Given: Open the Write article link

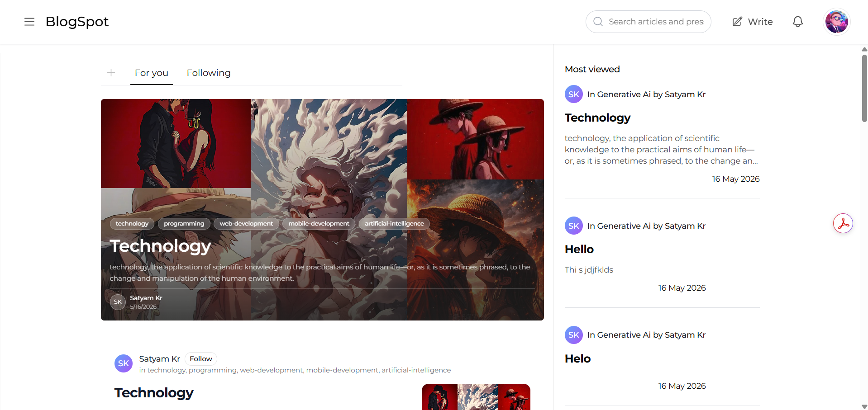Looking at the screenshot, I should pos(753,22).
